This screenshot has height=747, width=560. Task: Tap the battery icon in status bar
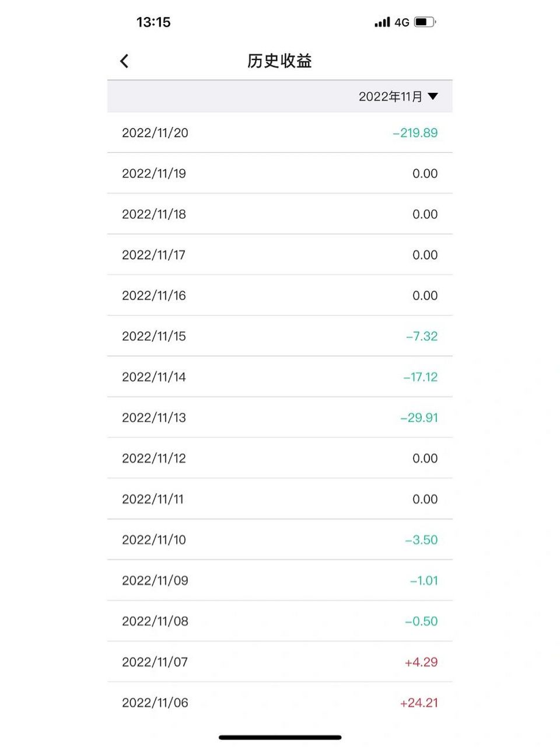425,22
